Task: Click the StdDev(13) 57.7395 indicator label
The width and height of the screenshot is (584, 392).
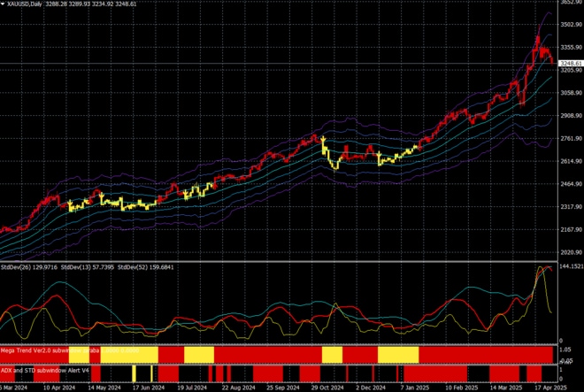Action: [x=88, y=267]
